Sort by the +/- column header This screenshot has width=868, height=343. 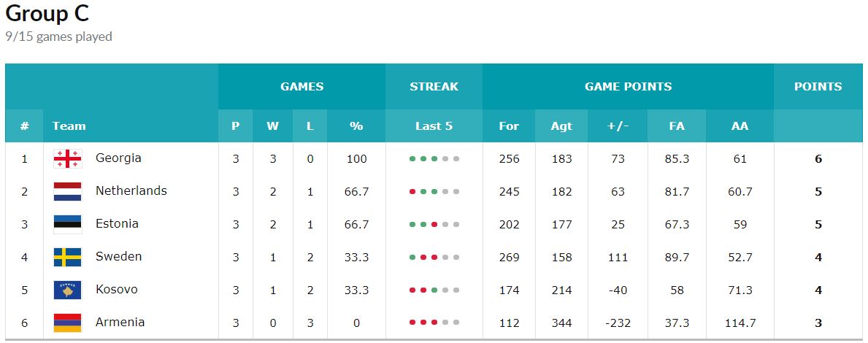click(x=618, y=126)
